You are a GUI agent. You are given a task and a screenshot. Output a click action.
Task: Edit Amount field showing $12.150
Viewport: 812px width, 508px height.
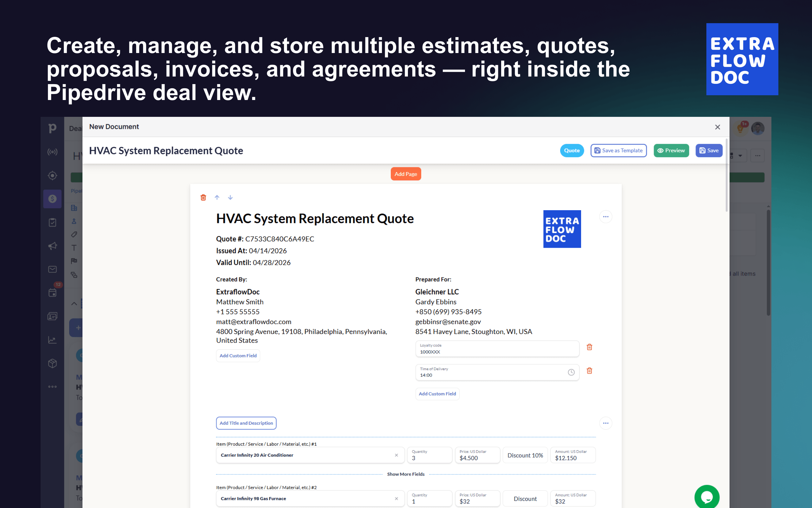point(573,455)
